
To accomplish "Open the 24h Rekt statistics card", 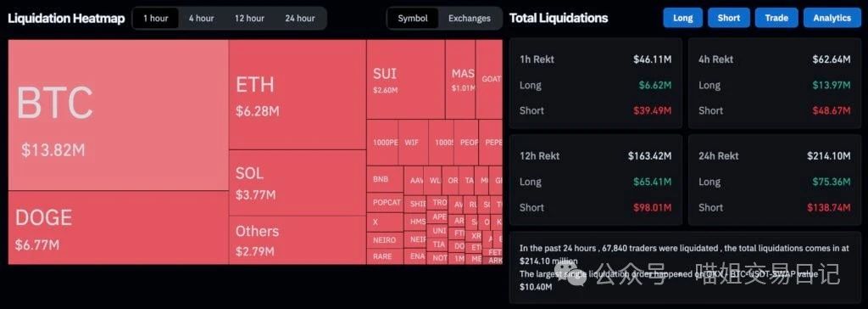I will click(x=775, y=180).
